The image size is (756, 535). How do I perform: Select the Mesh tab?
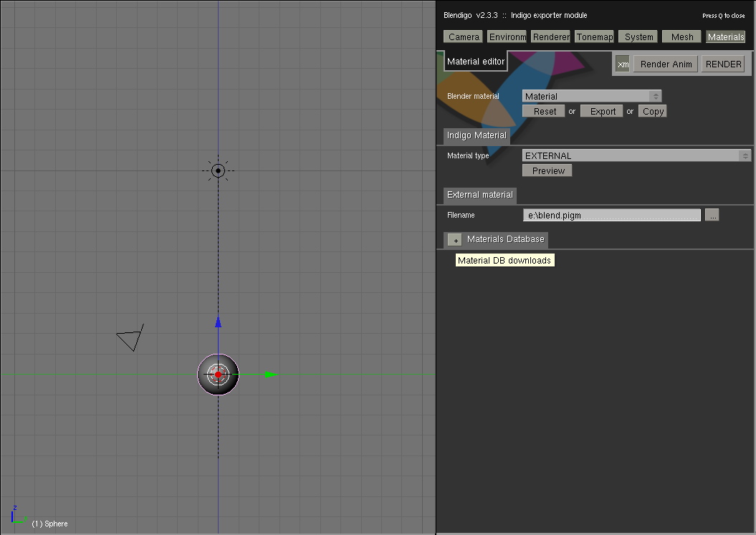click(x=681, y=37)
